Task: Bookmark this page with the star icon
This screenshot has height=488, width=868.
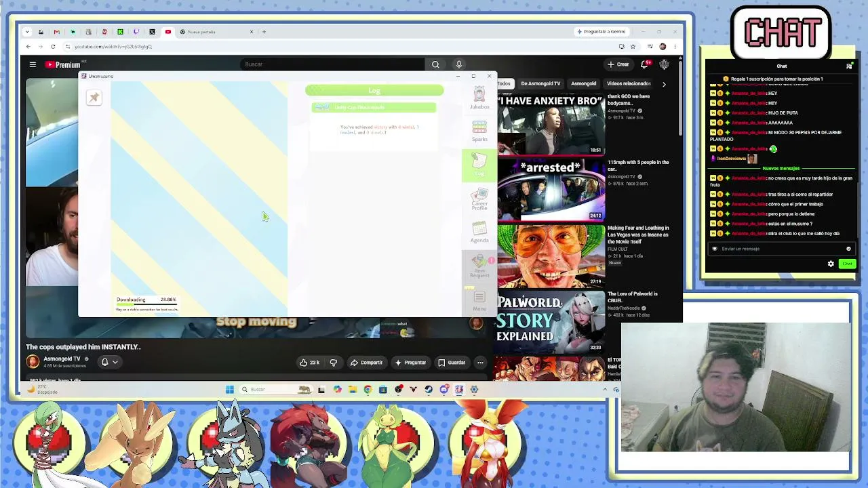Action: click(x=633, y=47)
